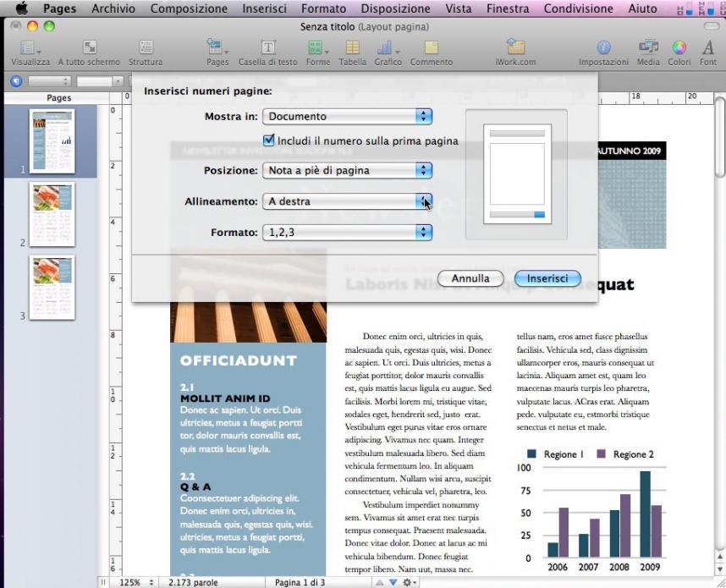Image resolution: width=726 pixels, height=588 pixels.
Task: Open the Aiuto menu
Action: tap(642, 8)
